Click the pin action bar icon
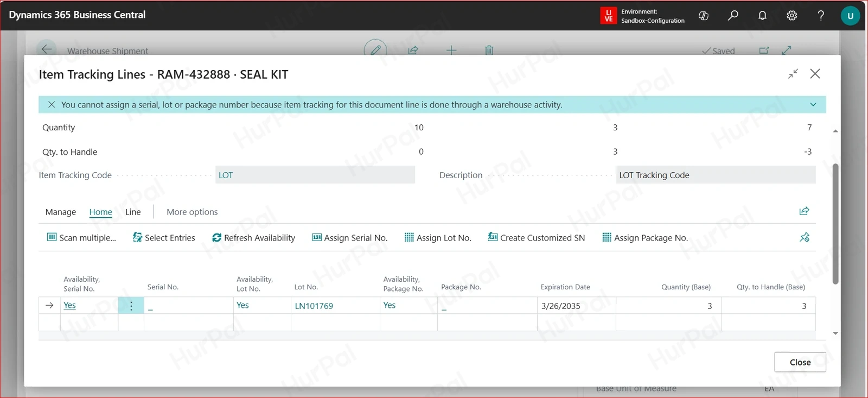Screen dimensions: 868x398 804,237
